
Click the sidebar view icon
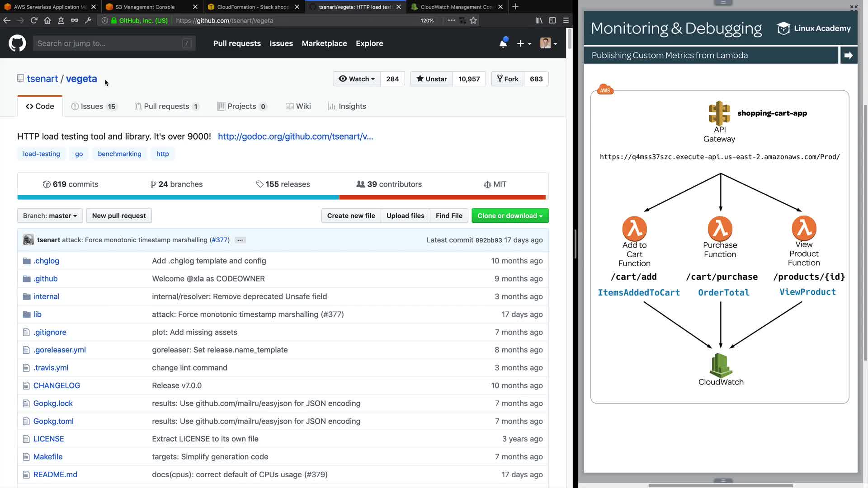tap(552, 20)
